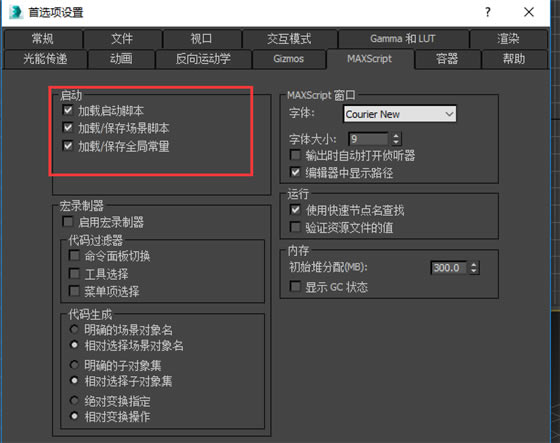
Task: Increase 初始堆分配 with up spinner arrow
Action: pos(474,265)
